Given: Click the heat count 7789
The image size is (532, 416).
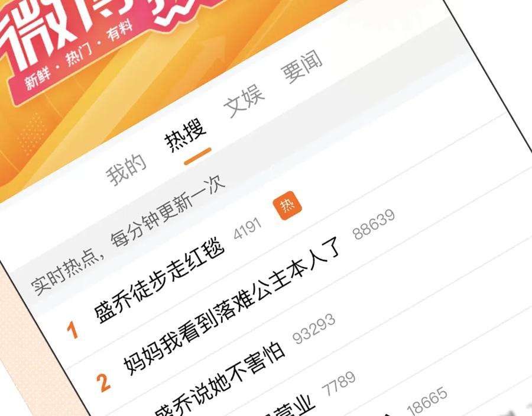Looking at the screenshot, I should pyautogui.click(x=339, y=384).
